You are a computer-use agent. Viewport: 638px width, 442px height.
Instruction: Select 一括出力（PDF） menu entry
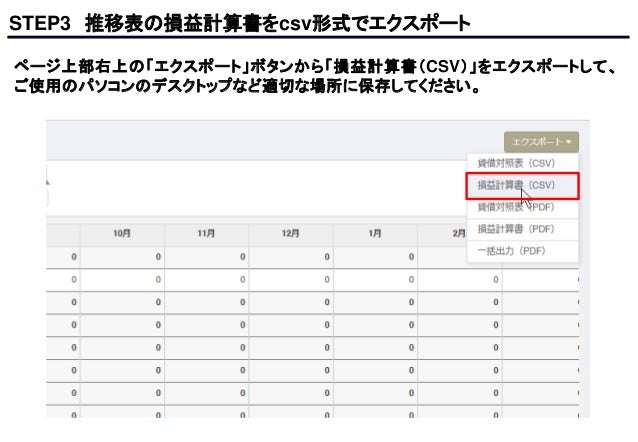(x=522, y=251)
